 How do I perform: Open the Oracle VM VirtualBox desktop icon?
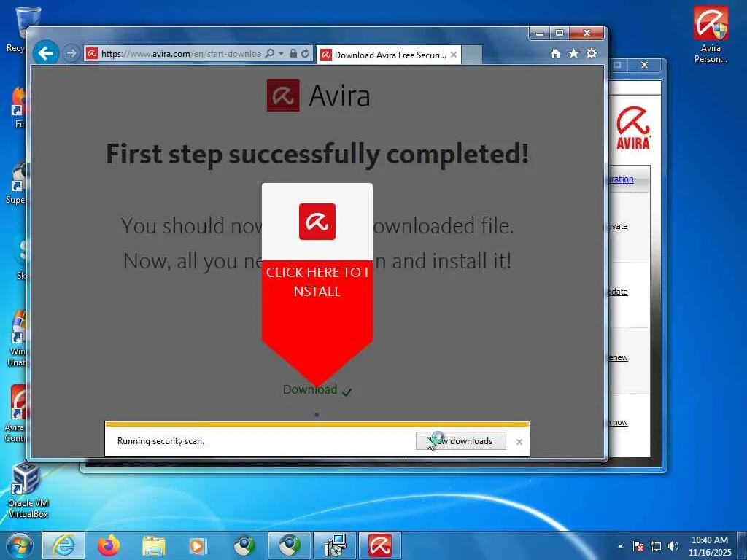coord(28,491)
